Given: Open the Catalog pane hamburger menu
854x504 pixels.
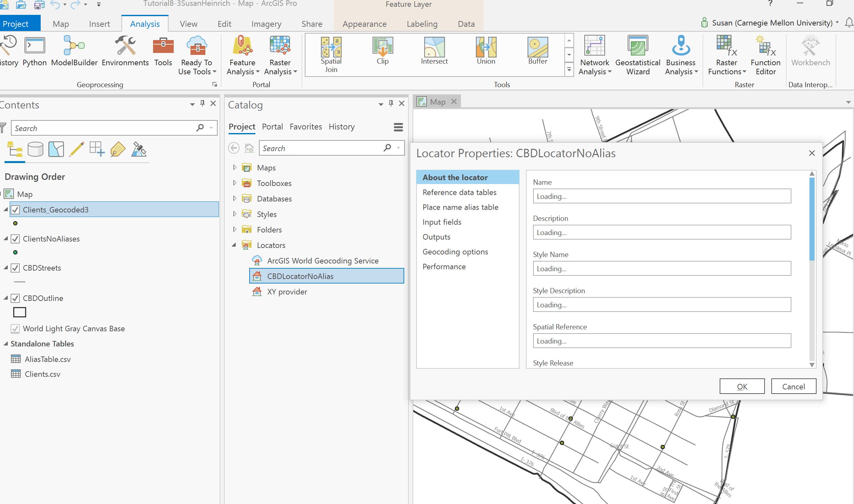Looking at the screenshot, I should pos(398,127).
